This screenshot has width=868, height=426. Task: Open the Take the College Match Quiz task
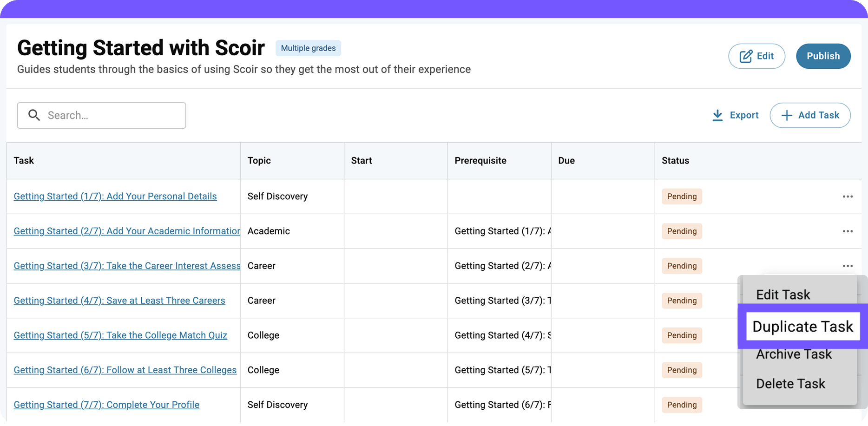point(120,335)
